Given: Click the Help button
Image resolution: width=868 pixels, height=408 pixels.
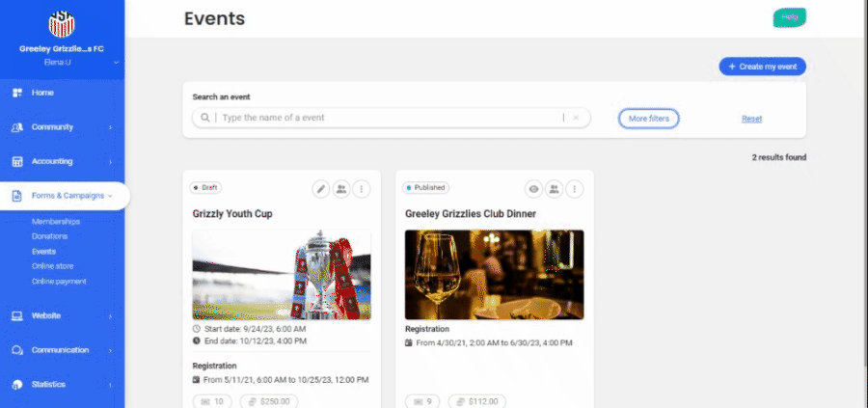Looking at the screenshot, I should 789,17.
